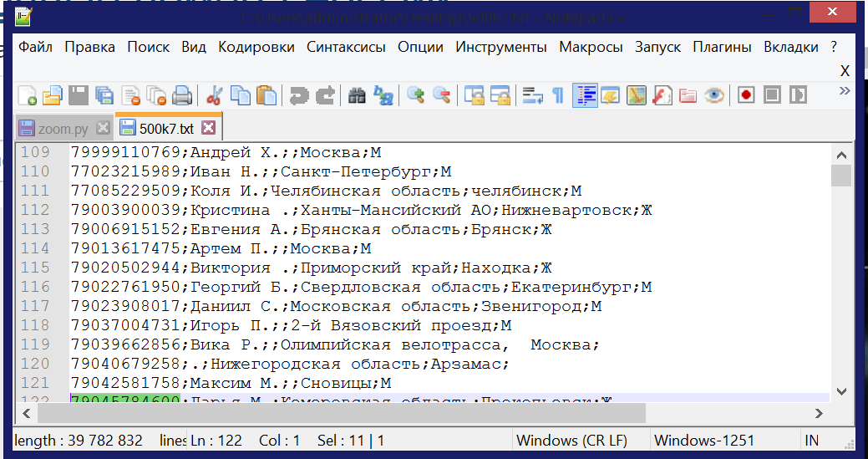Close the zoom.py tab
Viewport: 868px width, 459px height.
[103, 129]
